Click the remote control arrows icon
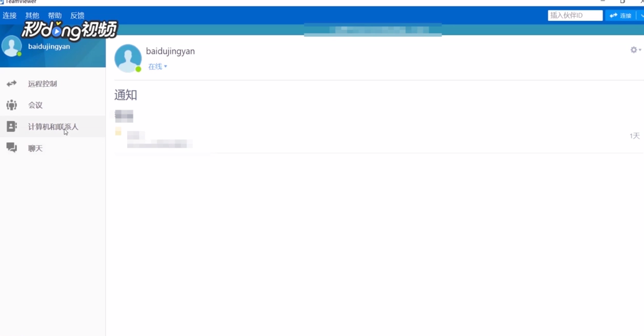 12,84
